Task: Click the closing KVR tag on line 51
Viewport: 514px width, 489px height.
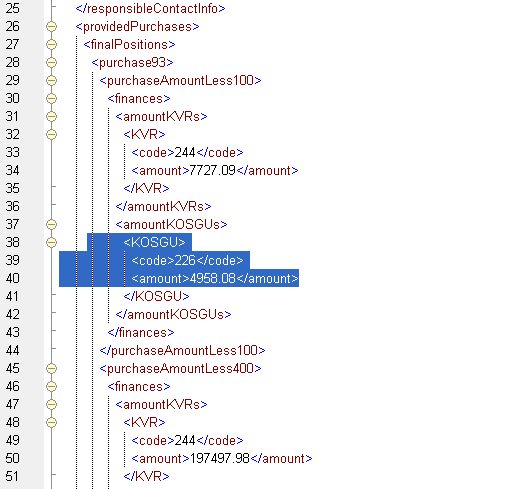Action: [146, 477]
